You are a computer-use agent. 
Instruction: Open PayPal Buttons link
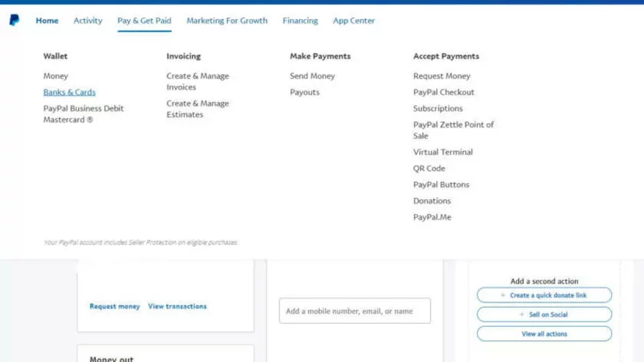click(x=441, y=185)
